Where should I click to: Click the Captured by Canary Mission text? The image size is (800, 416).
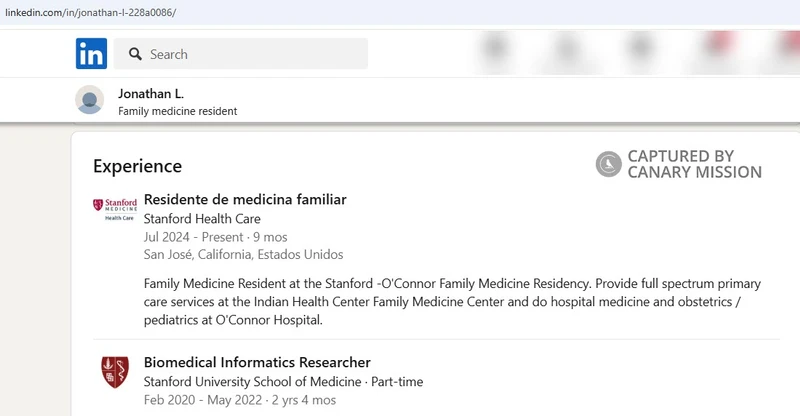(694, 164)
